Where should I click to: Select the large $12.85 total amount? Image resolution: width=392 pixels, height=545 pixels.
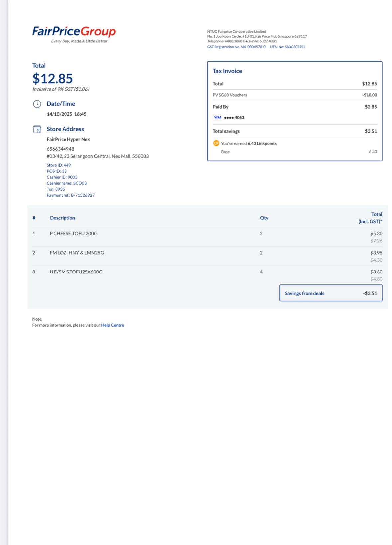coord(53,79)
